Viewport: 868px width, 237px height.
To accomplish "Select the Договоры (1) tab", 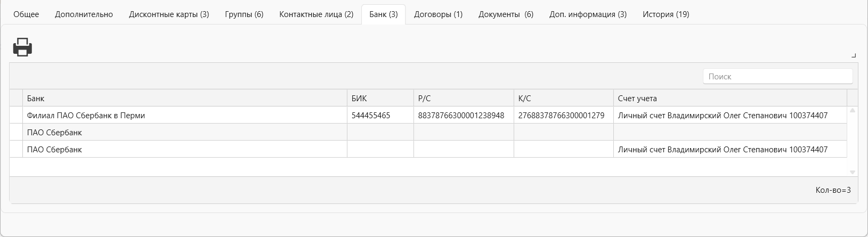I will [x=438, y=14].
